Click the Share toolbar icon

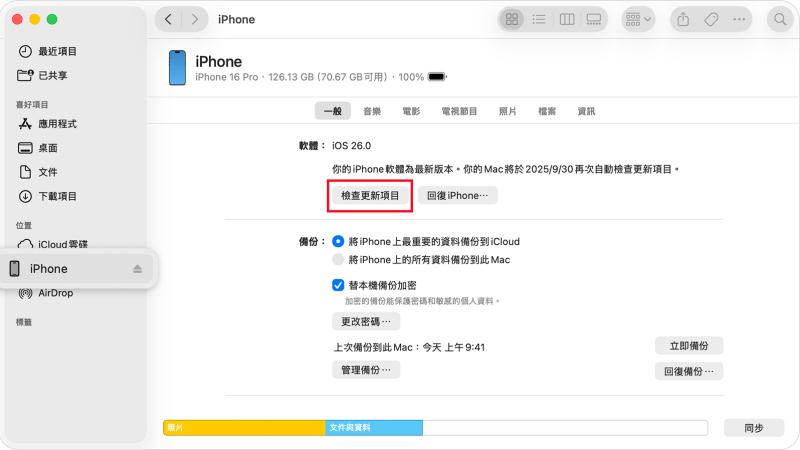tap(683, 19)
